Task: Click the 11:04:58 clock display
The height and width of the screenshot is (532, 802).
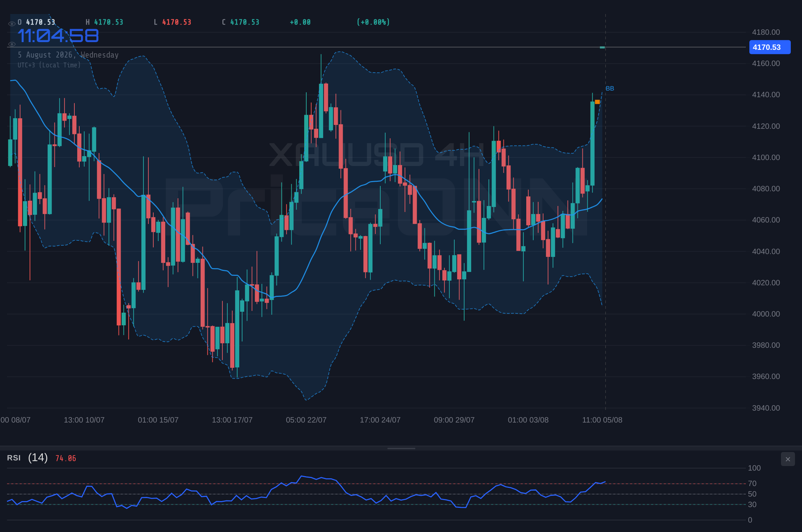Action: 58,36
